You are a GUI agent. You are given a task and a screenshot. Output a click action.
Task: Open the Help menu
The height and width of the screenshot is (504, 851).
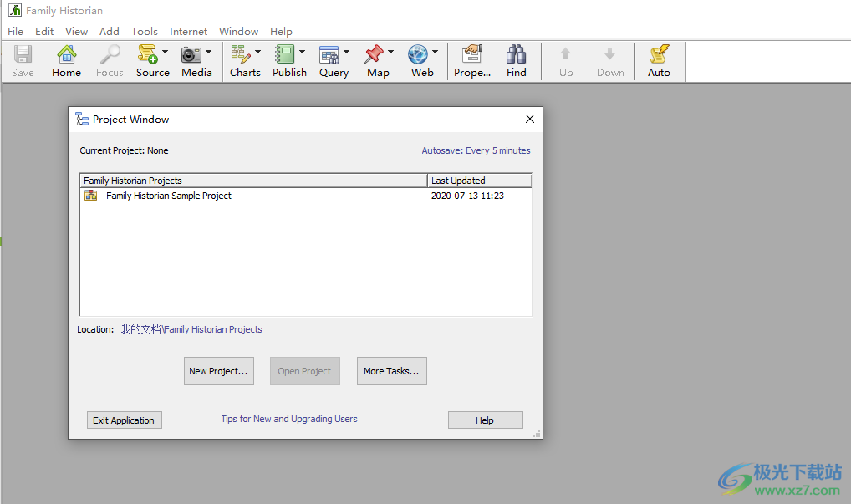tap(281, 32)
